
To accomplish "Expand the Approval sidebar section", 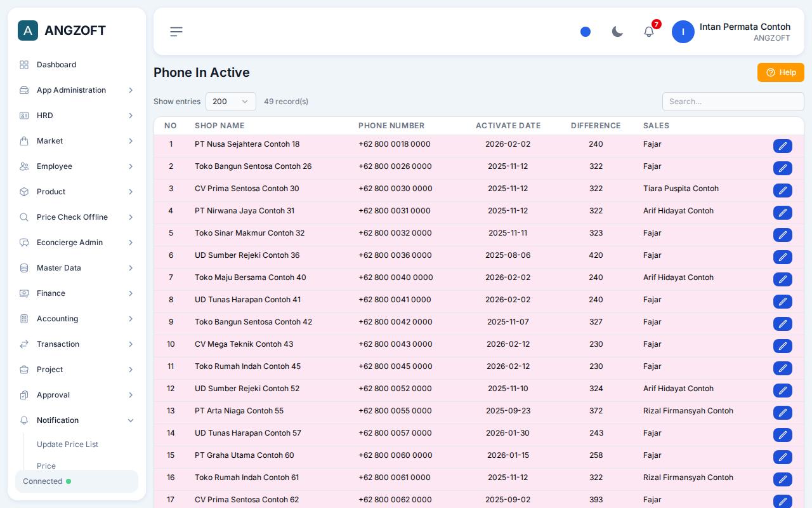I will click(x=77, y=395).
